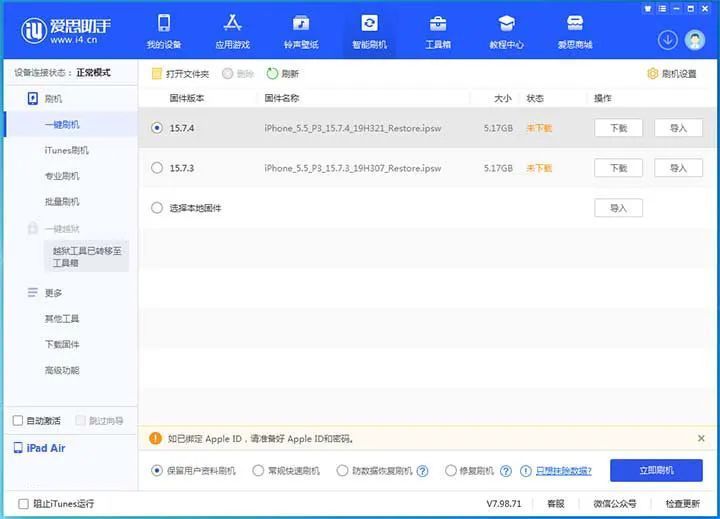Click help icon beside 修复刷机

tap(506, 471)
